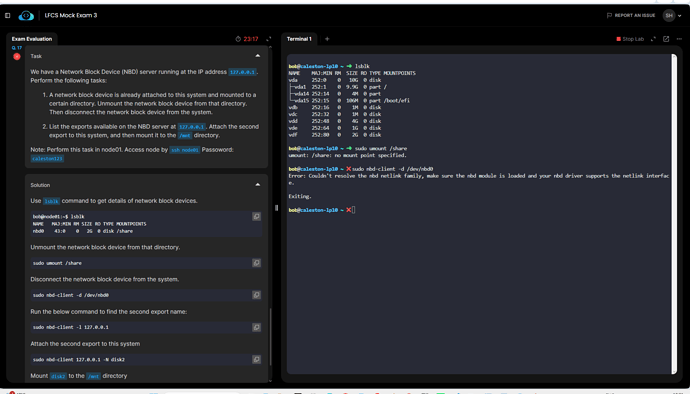This screenshot has height=394, width=690.
Task: Click the ssh node01 code tag
Action: 185,150
